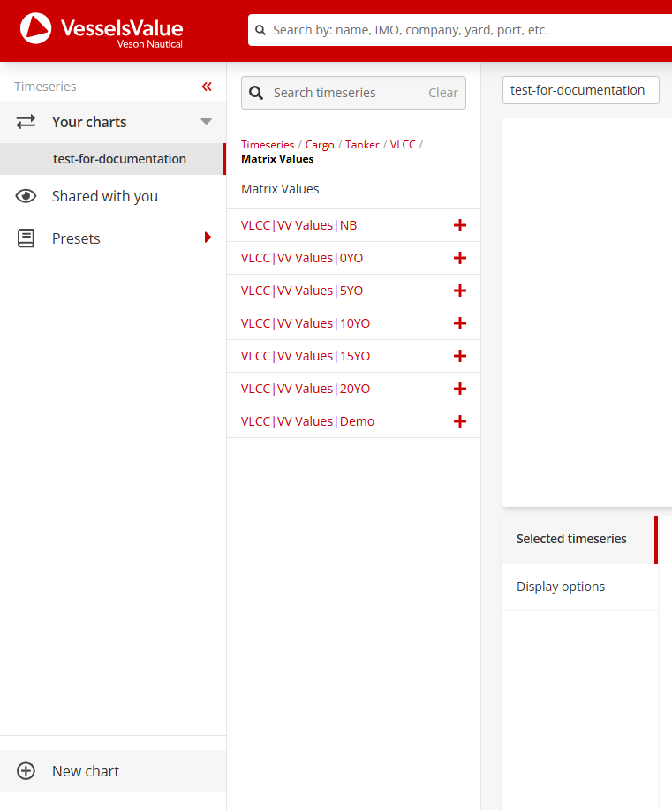Image resolution: width=672 pixels, height=810 pixels.
Task: Clear the timeseries search field
Action: pyautogui.click(x=443, y=93)
